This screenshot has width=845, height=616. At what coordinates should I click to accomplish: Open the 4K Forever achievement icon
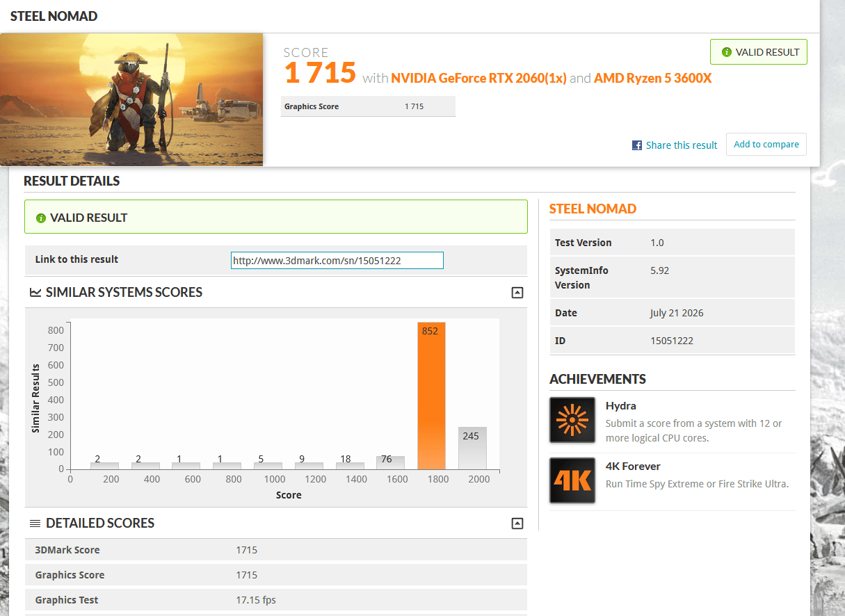tap(572, 480)
